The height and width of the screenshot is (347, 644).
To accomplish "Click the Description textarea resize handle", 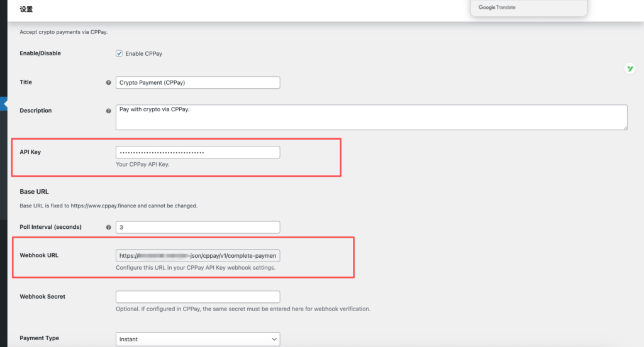I will point(625,128).
